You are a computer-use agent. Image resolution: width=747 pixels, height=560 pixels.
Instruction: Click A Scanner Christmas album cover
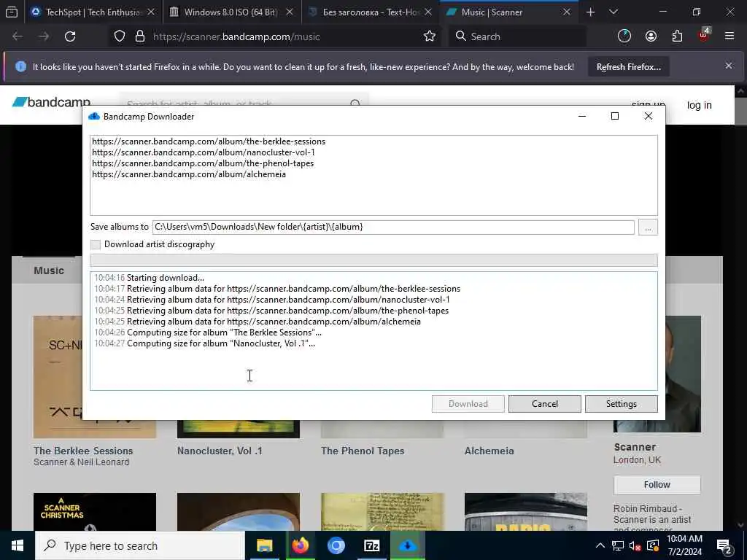[95, 512]
